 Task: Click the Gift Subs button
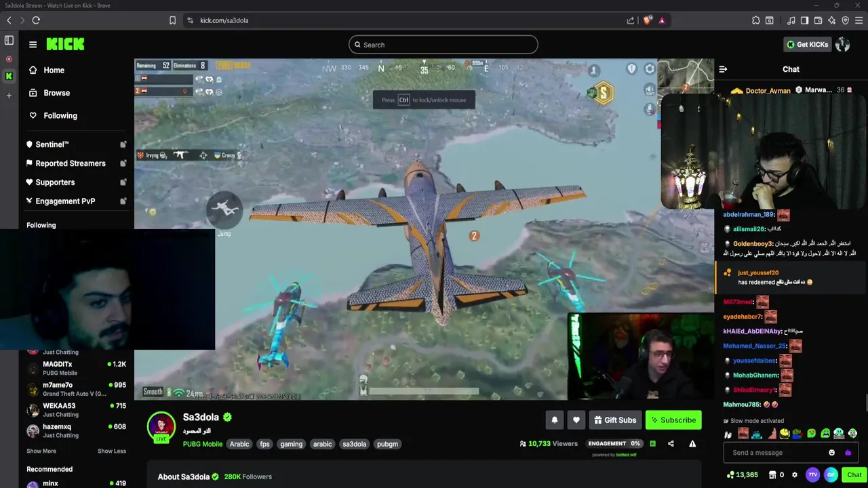pos(615,420)
